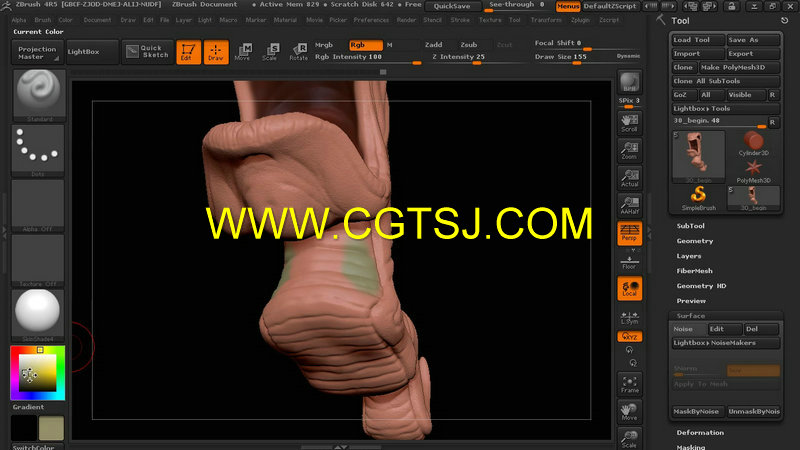The height and width of the screenshot is (450, 800).
Task: Click Make PolyMesh3D button
Action: tap(739, 67)
